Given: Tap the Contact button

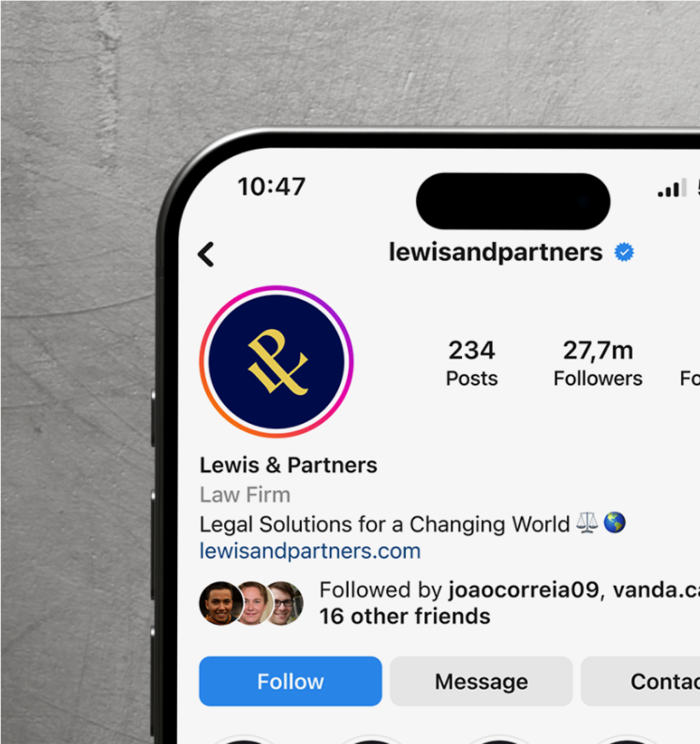Looking at the screenshot, I should (x=641, y=681).
